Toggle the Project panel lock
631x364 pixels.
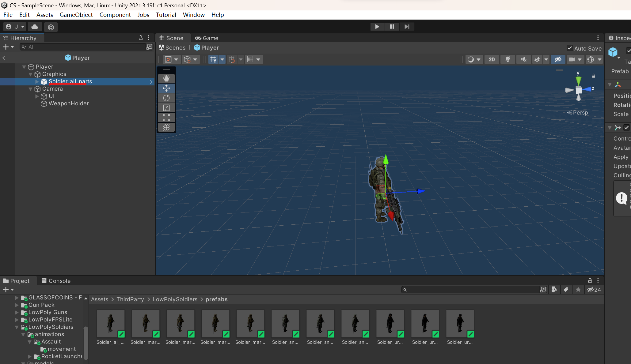(x=590, y=280)
